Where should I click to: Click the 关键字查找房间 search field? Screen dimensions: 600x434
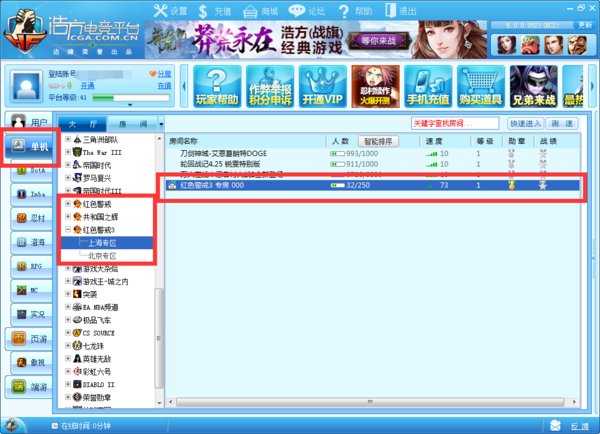[455, 124]
